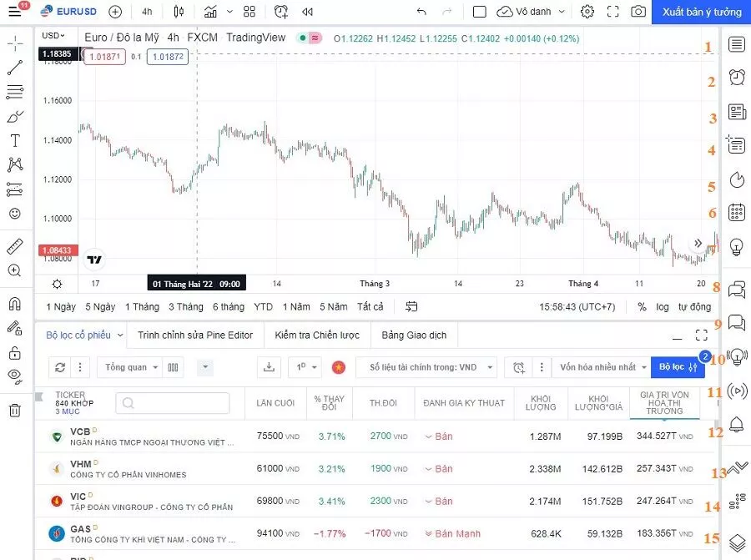Viewport: 751px width, 560px height.
Task: Click the sell price 1.01871 button
Action: coord(104,57)
